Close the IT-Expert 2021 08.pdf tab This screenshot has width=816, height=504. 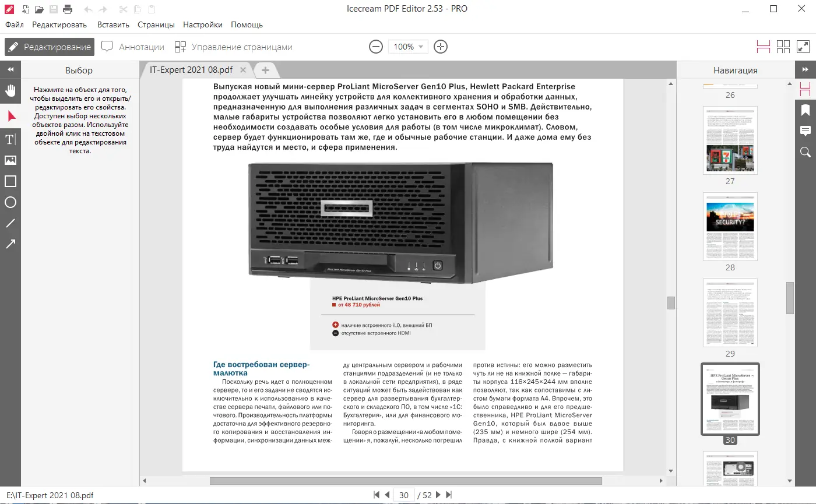(x=243, y=70)
